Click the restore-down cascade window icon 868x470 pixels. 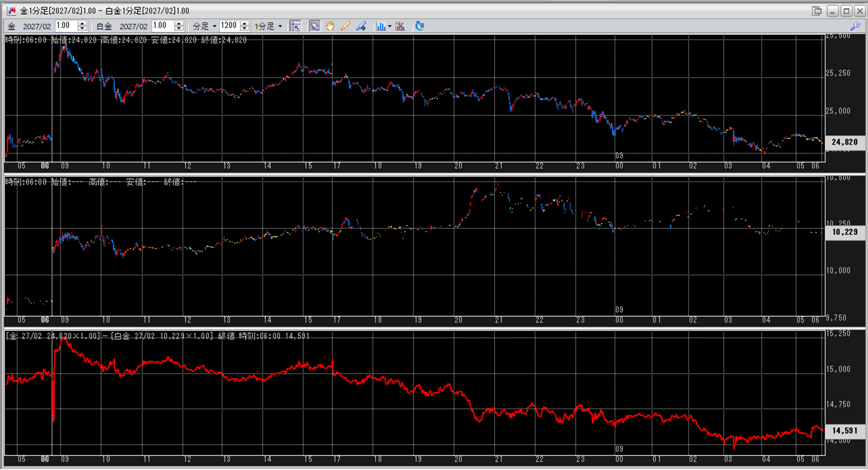[817, 11]
